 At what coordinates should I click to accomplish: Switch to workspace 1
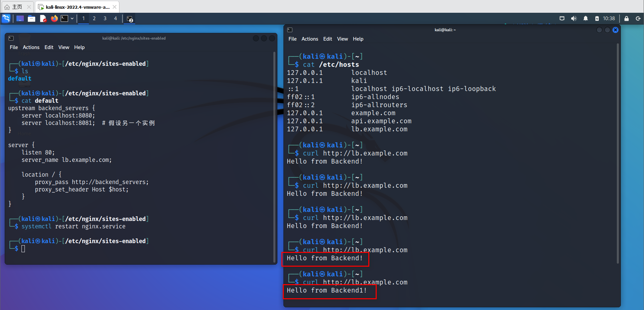pyautogui.click(x=84, y=18)
